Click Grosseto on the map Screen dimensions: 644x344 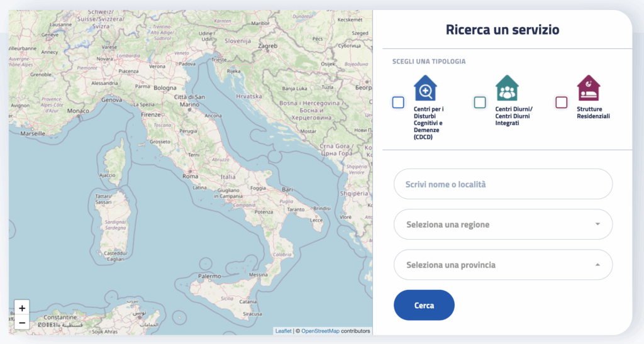(160, 141)
